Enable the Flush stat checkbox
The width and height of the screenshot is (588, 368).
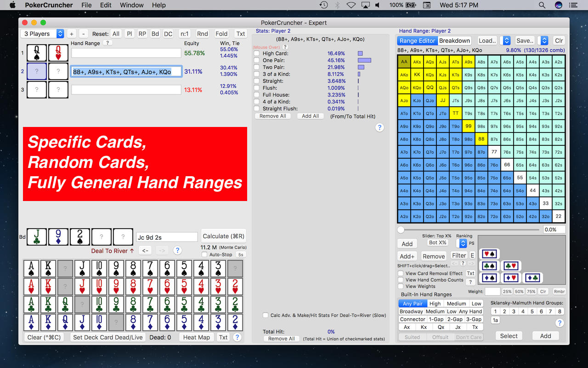coord(257,88)
